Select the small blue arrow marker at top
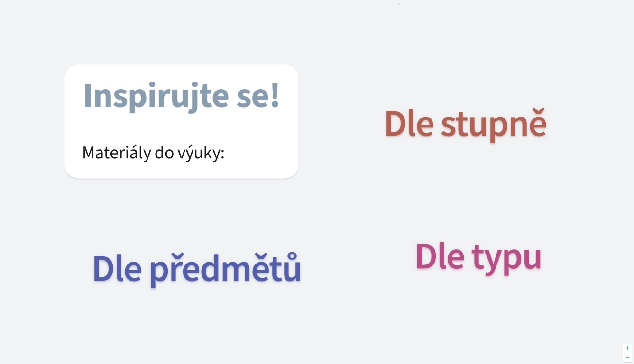The height and width of the screenshot is (364, 634). pyautogui.click(x=399, y=5)
